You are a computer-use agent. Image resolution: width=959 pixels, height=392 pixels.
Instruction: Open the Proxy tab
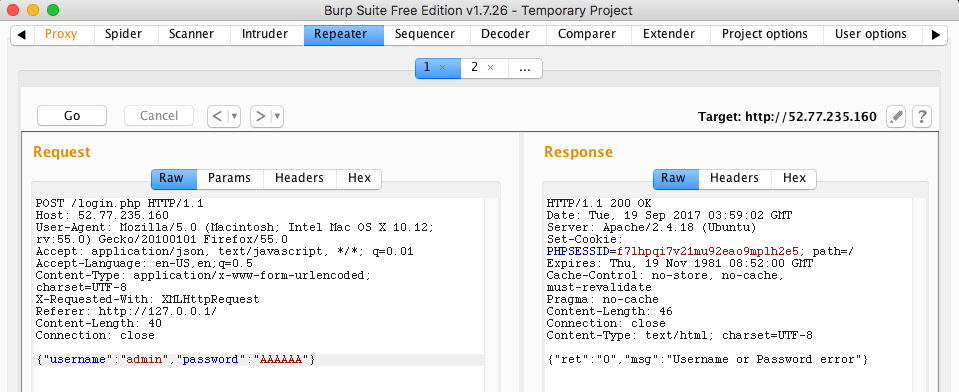(x=61, y=34)
